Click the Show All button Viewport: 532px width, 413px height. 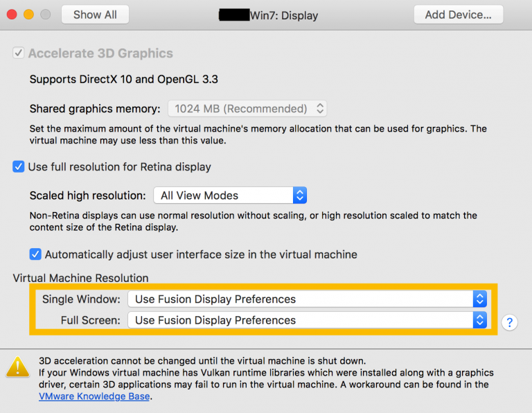pos(95,15)
